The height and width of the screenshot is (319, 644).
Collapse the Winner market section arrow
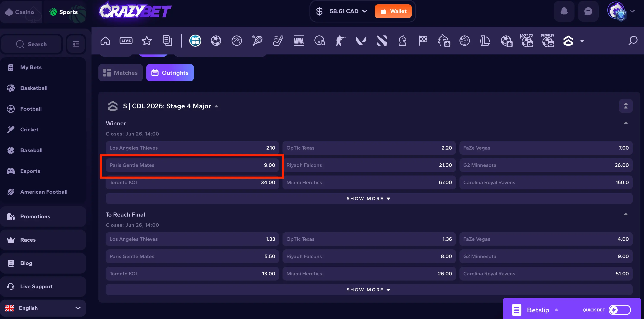[626, 123]
